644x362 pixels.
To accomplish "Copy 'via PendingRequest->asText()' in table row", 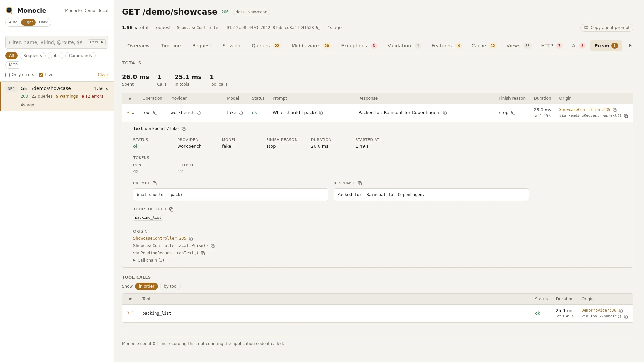I will click(x=626, y=116).
